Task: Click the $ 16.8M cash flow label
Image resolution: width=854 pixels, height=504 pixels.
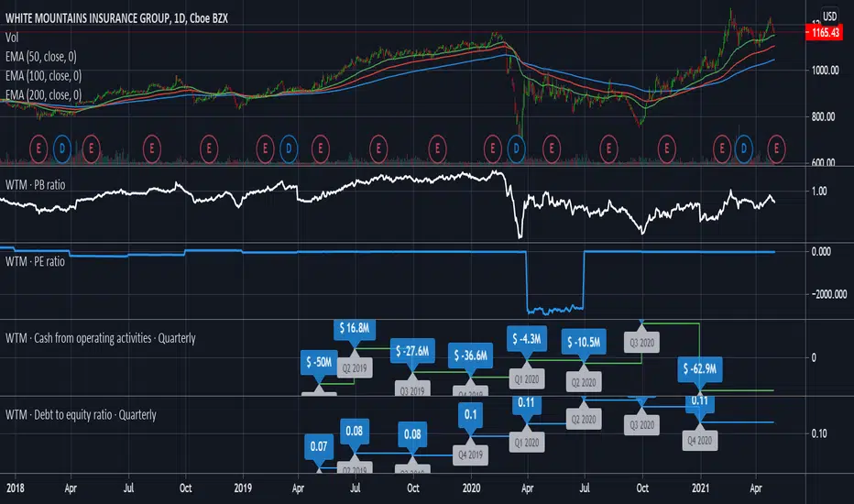Action: [x=355, y=329]
